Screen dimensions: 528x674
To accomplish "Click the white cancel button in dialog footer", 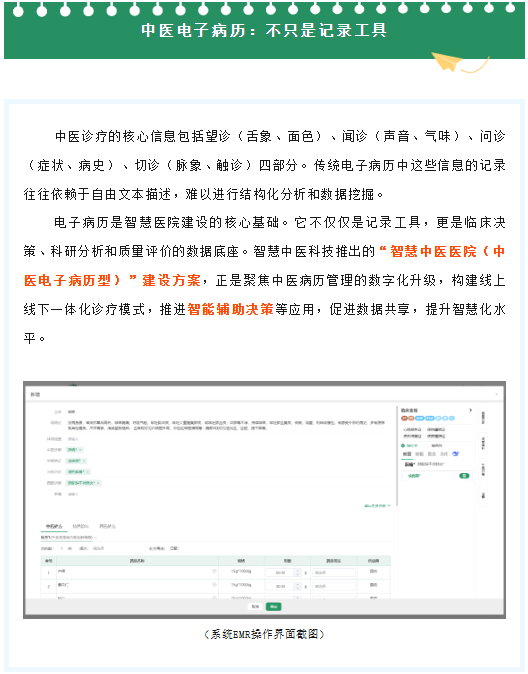I will 255,607.
